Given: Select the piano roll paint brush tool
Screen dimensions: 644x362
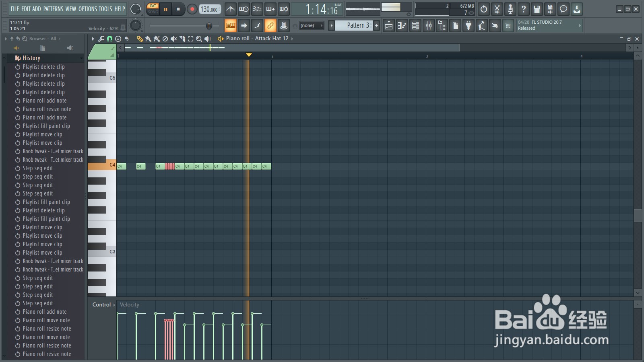Looking at the screenshot, I should [148, 39].
